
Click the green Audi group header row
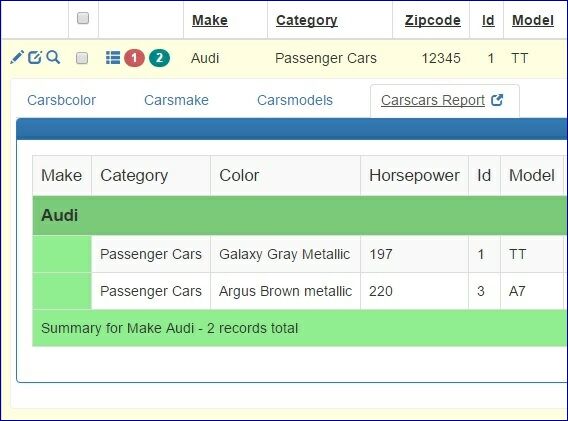pyautogui.click(x=300, y=215)
